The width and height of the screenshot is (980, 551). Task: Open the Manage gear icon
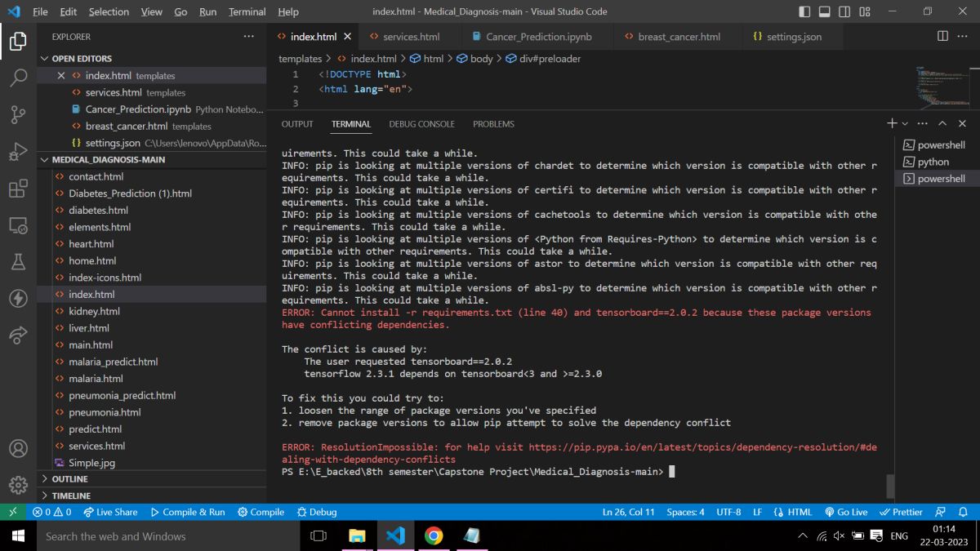[18, 485]
